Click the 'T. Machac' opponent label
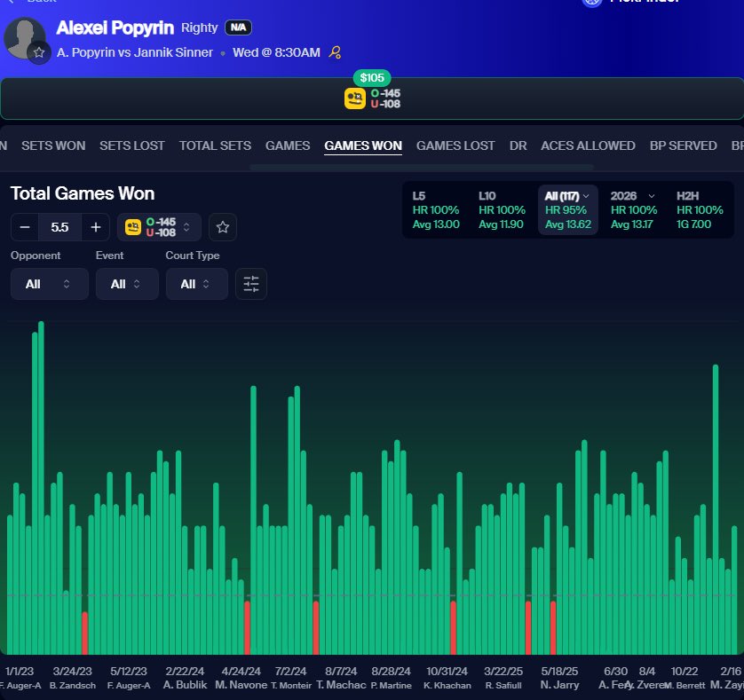Image resolution: width=744 pixels, height=700 pixels. tap(341, 685)
